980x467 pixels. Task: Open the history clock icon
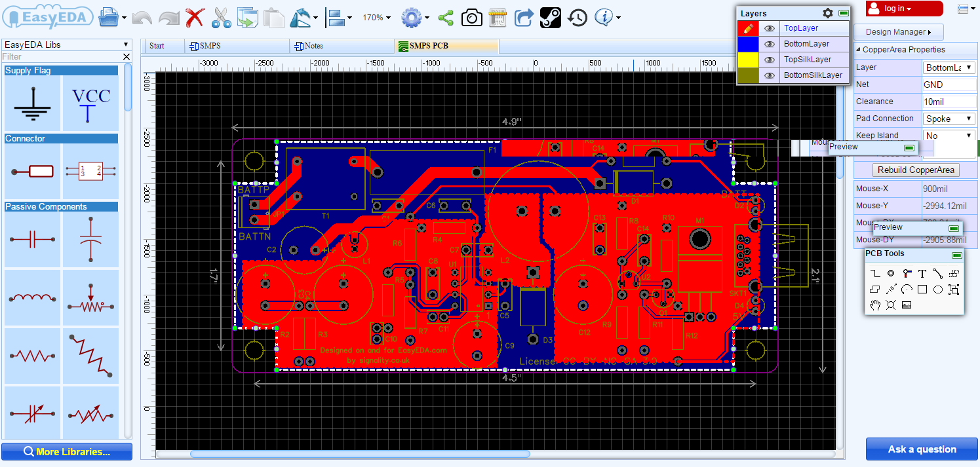coord(578,18)
